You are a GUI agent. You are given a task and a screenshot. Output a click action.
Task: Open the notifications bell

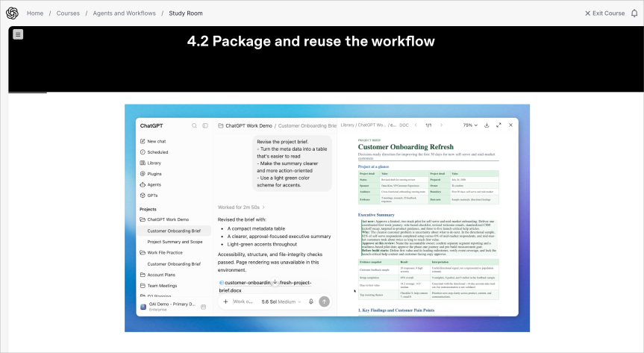634,13
